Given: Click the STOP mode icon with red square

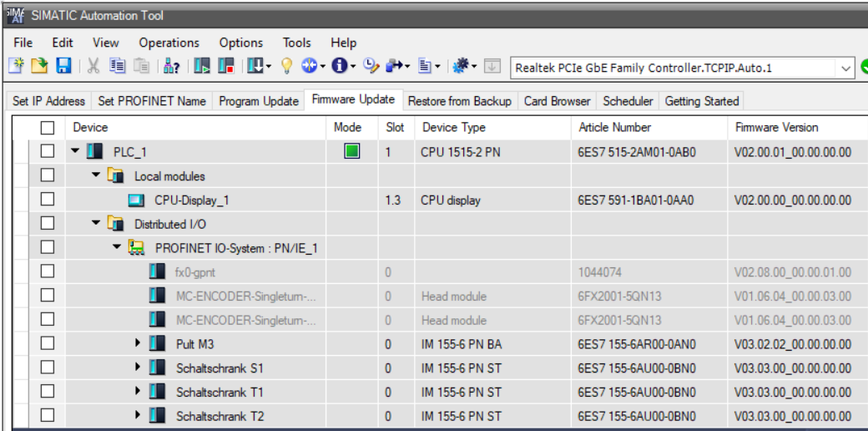Looking at the screenshot, I should click(x=226, y=67).
